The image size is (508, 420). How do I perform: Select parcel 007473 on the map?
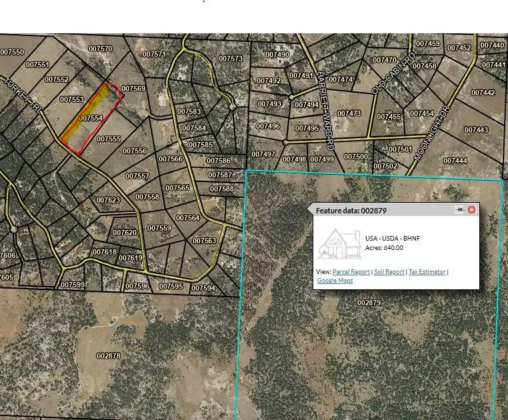pos(349,113)
